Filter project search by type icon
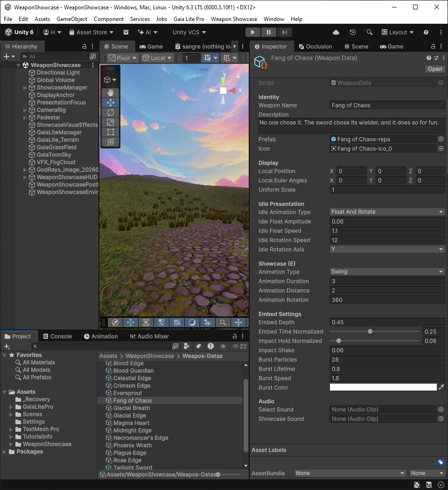This screenshot has width=448, height=490. pyautogui.click(x=187, y=346)
